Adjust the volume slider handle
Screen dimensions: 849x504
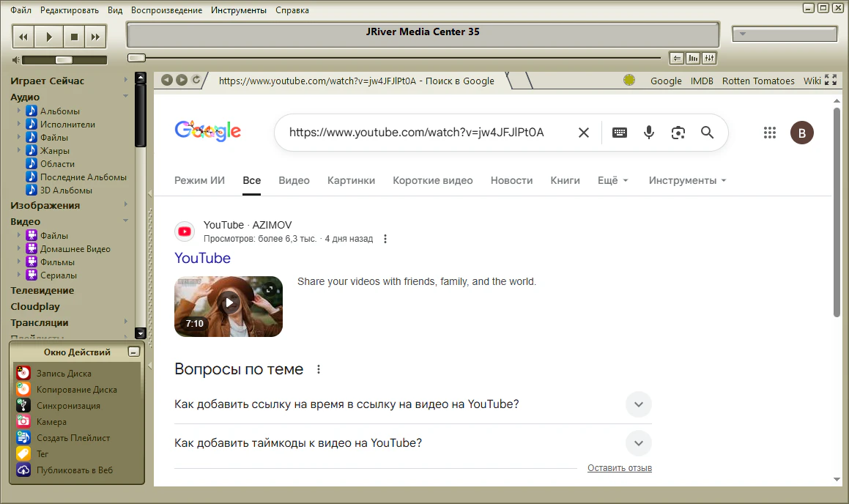[64, 60]
